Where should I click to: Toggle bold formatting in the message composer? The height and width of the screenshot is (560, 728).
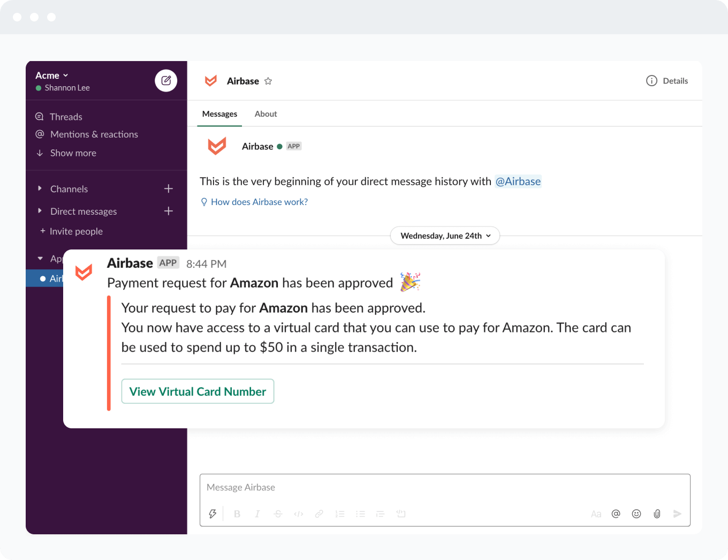pyautogui.click(x=237, y=513)
